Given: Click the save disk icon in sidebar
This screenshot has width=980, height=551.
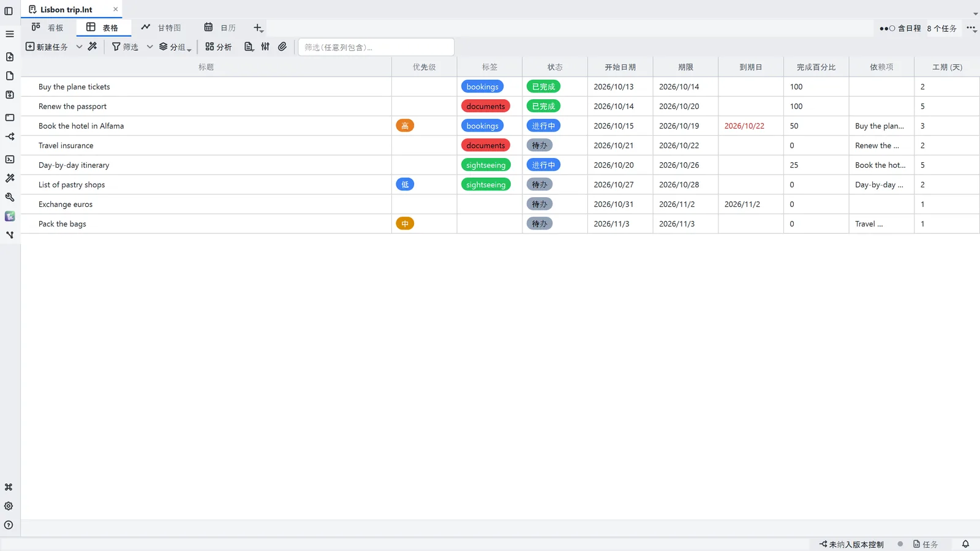Looking at the screenshot, I should (x=10, y=95).
